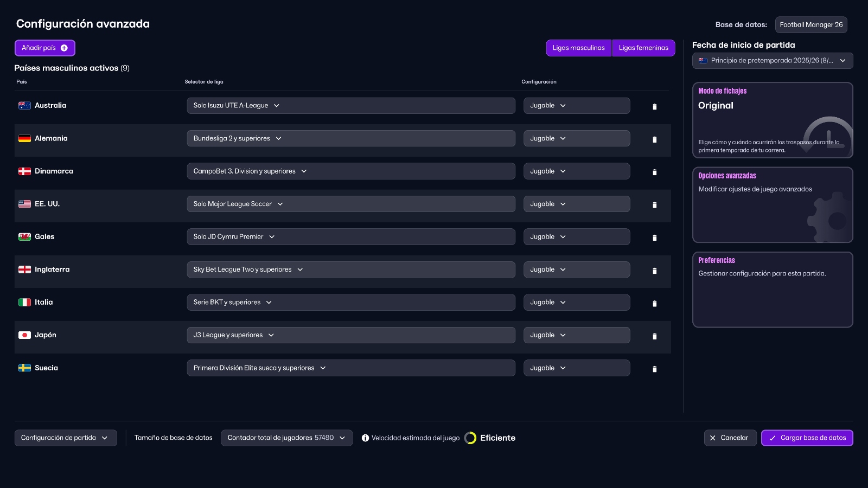Expand the Jugable dropdown for Italia
The image size is (868, 488).
tap(576, 302)
